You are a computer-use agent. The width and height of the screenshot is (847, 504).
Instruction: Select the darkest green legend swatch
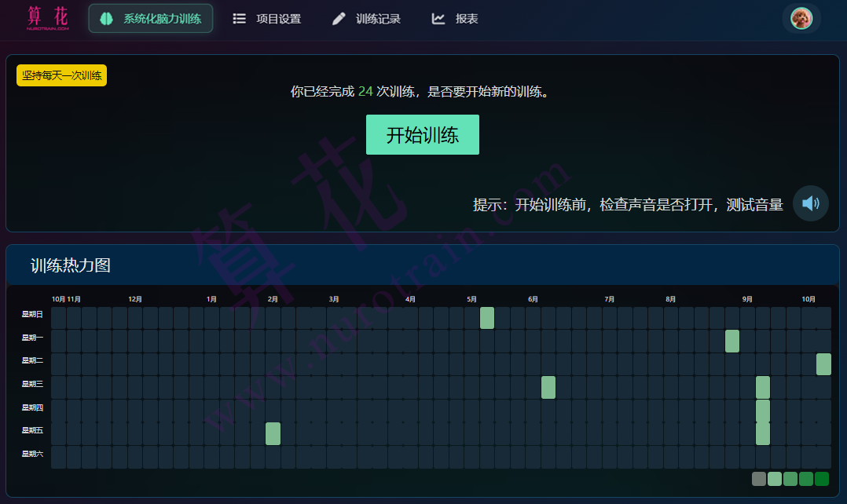coord(822,478)
